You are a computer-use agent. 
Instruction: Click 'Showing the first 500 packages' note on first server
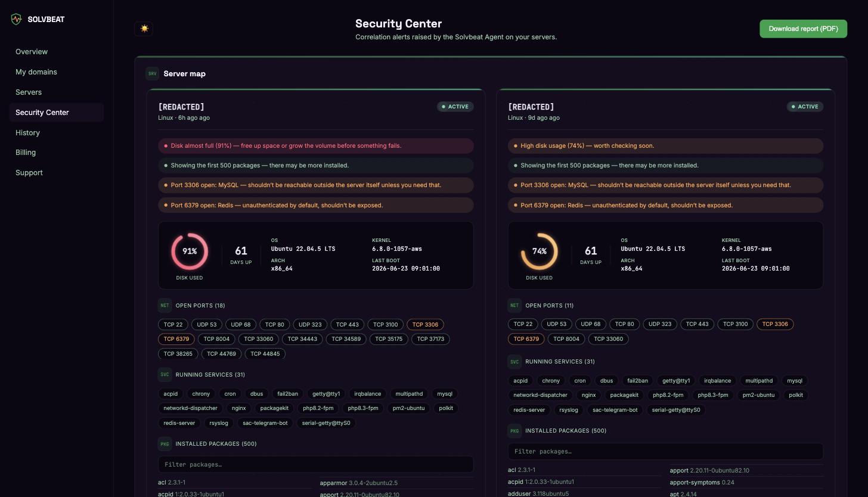316,165
